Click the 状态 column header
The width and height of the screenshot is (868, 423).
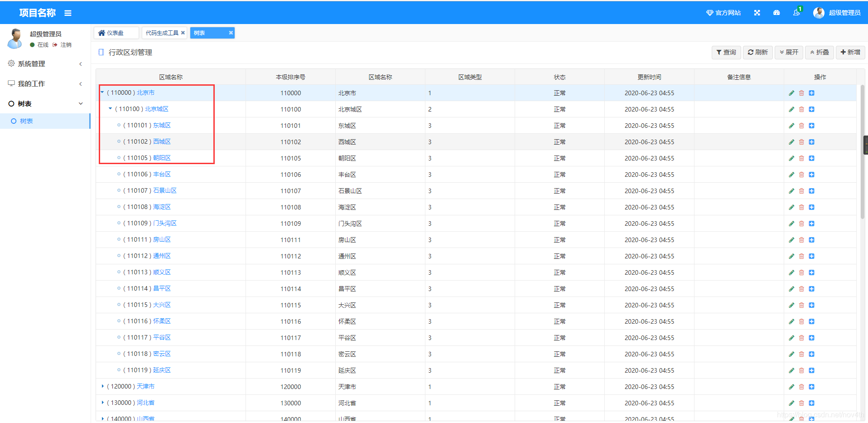[559, 77]
